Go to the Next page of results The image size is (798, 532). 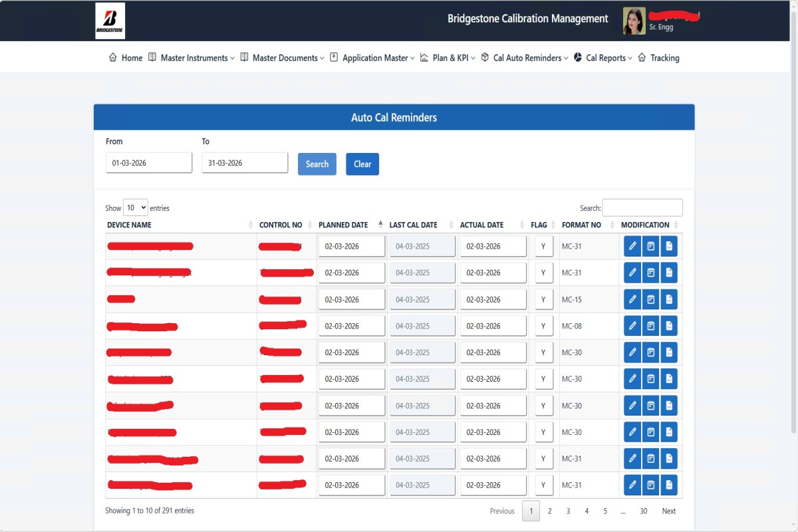pyautogui.click(x=668, y=511)
